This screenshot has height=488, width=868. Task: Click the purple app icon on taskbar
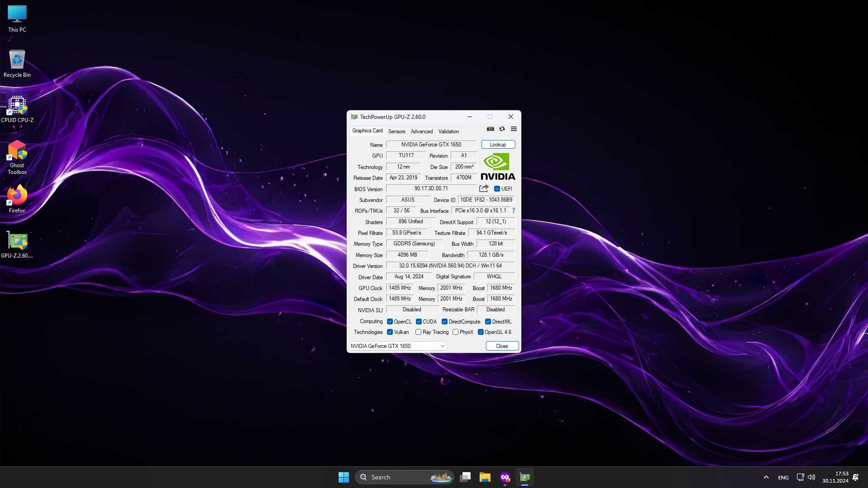(x=505, y=477)
